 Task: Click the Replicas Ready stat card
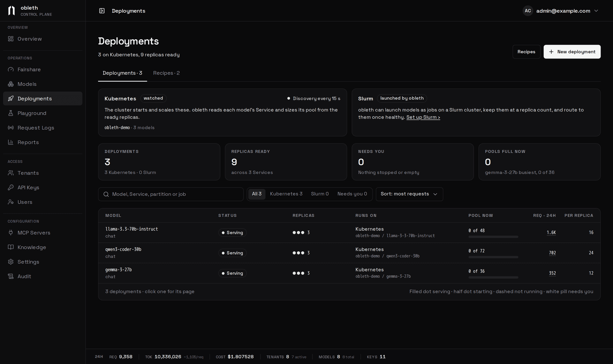(286, 162)
